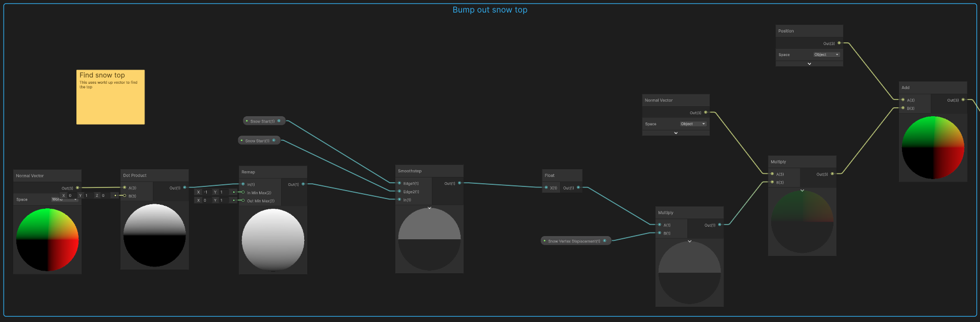Click the X(1) input port on Float node

click(x=546, y=187)
